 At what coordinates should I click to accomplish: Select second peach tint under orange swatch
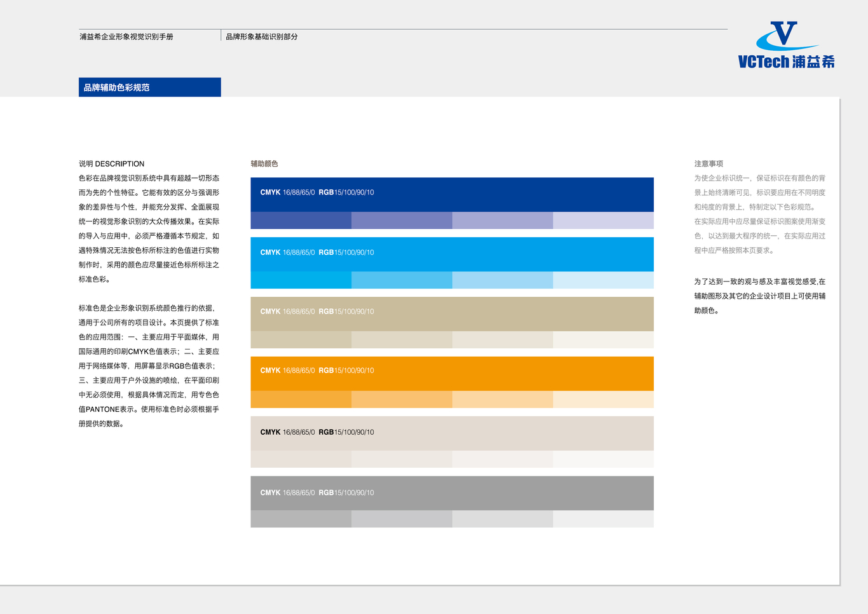pyautogui.click(x=402, y=399)
